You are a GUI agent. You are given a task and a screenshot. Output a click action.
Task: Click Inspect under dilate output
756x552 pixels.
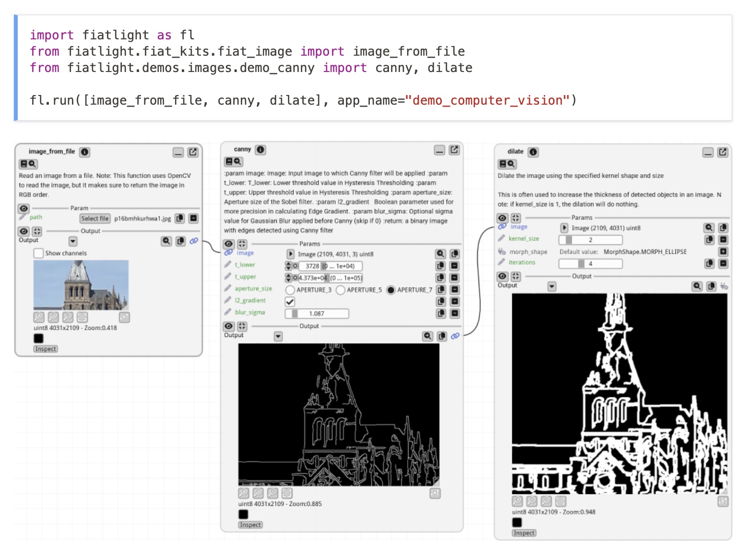point(524,533)
